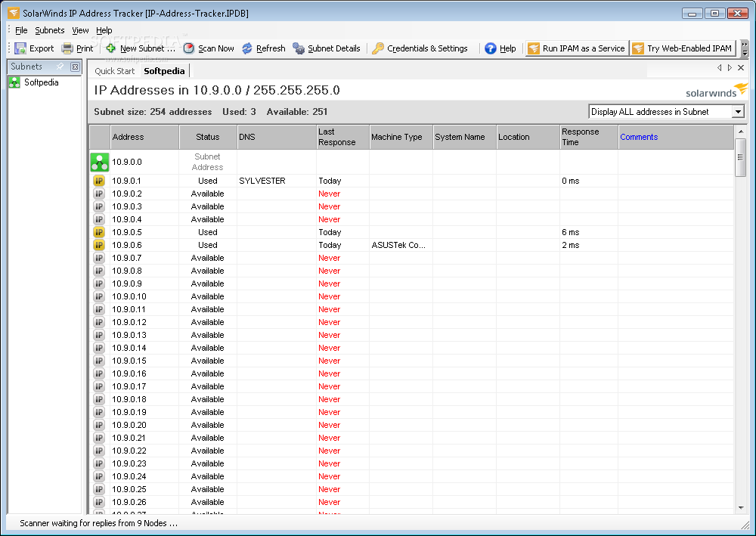Open Subnet Details gear icon
Screen dimensions: 756x536
[x=299, y=48]
